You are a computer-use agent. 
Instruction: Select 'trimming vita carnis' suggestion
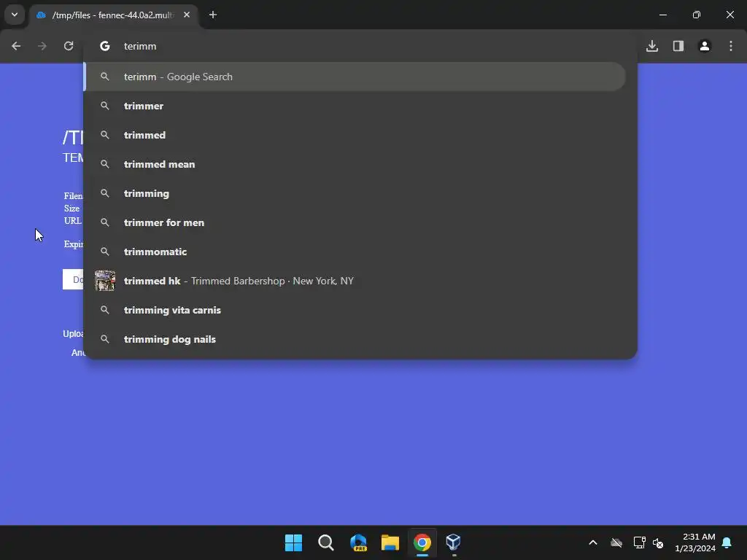(x=355, y=310)
